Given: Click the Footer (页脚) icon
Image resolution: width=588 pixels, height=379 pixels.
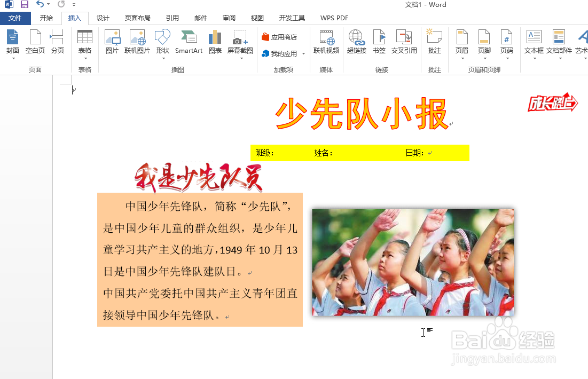Looking at the screenshot, I should click(484, 37).
